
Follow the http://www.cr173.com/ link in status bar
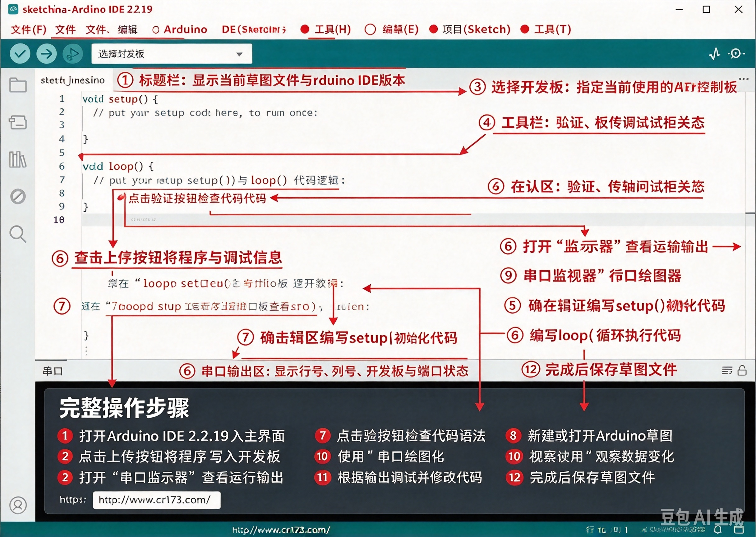coord(281,530)
